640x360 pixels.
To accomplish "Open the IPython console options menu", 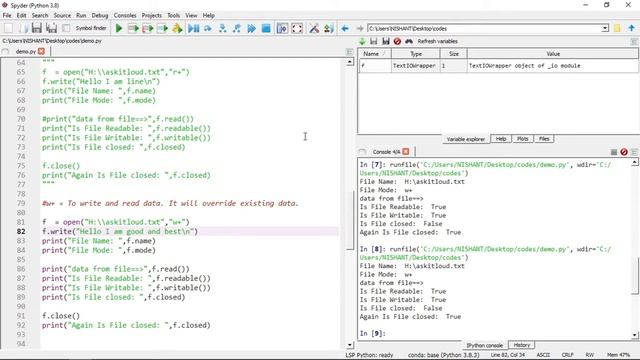I will point(634,152).
